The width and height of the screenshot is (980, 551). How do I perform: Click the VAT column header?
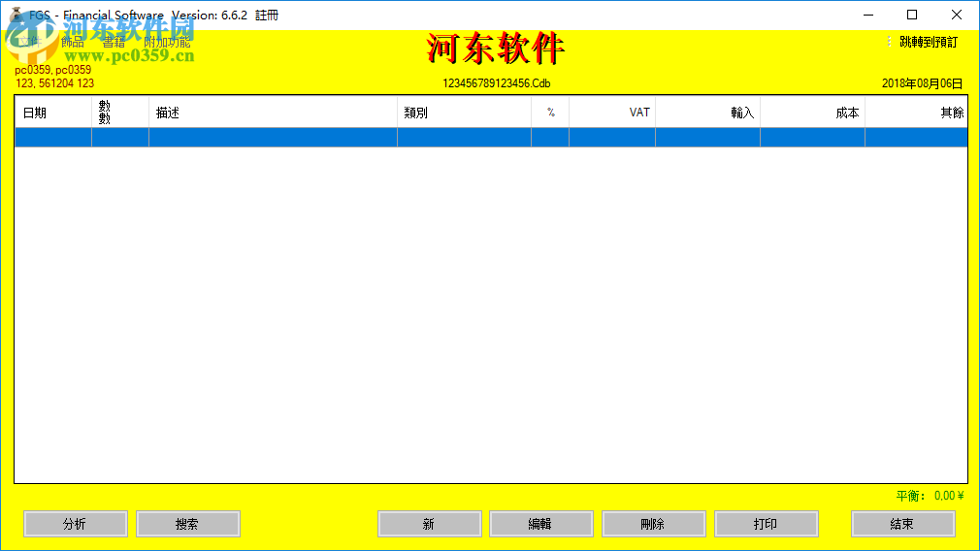612,113
